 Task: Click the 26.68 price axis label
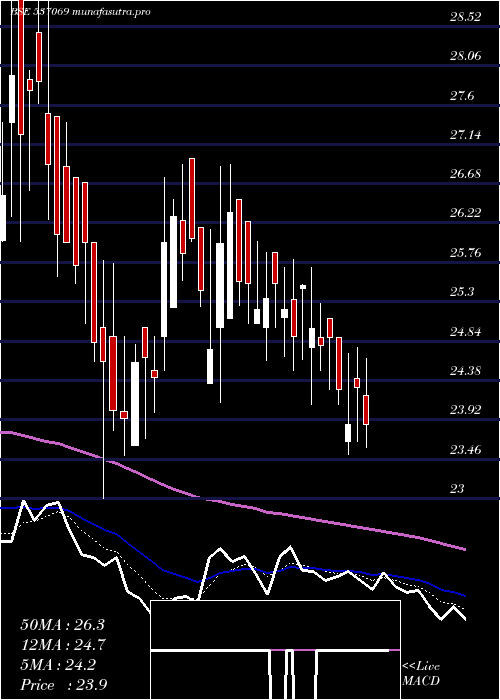(x=466, y=174)
